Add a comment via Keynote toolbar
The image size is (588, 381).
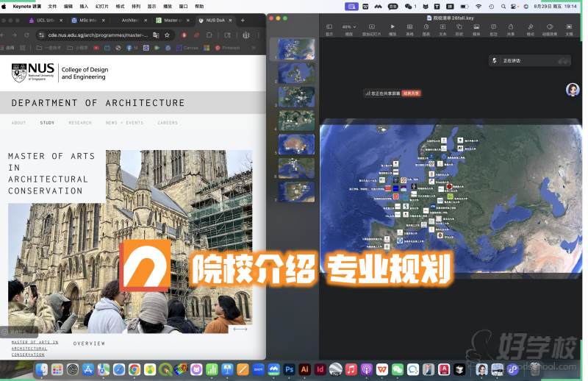tap(493, 27)
